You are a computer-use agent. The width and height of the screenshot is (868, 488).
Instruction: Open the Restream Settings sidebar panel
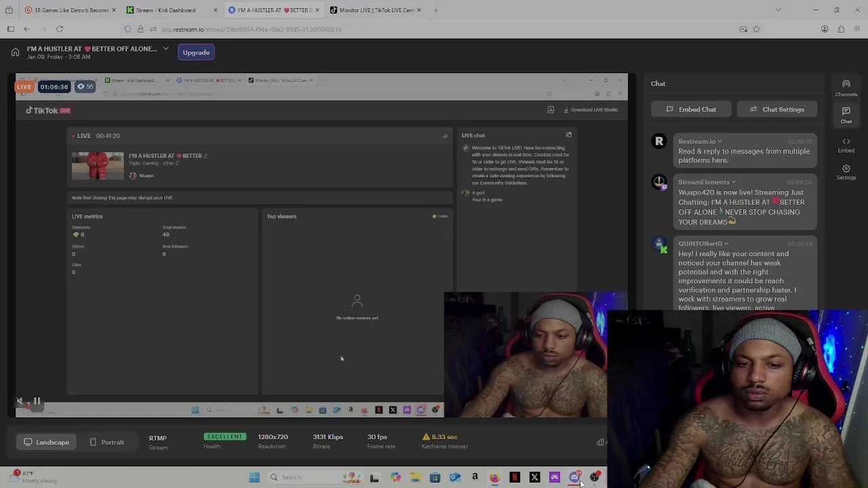(846, 172)
